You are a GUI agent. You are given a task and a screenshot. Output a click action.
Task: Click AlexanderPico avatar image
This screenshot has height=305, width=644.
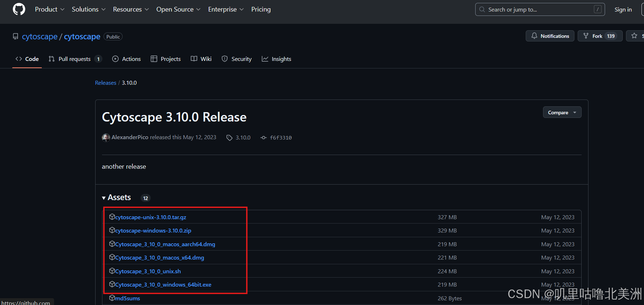106,137
